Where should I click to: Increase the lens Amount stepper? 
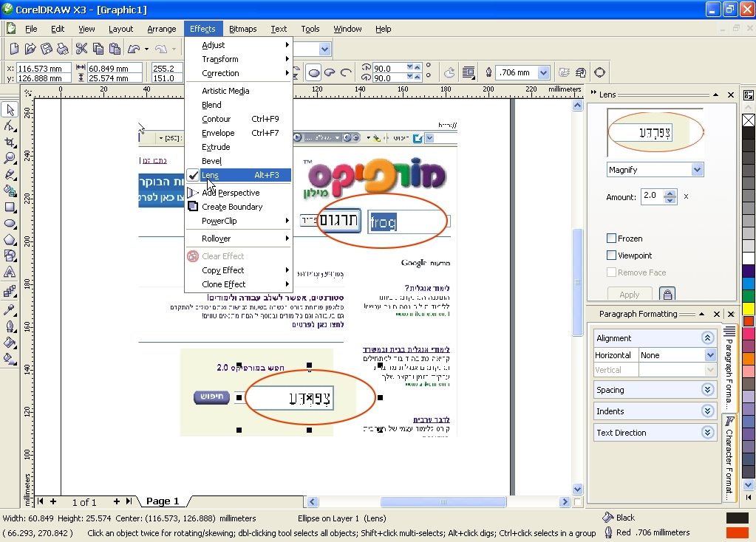click(670, 193)
